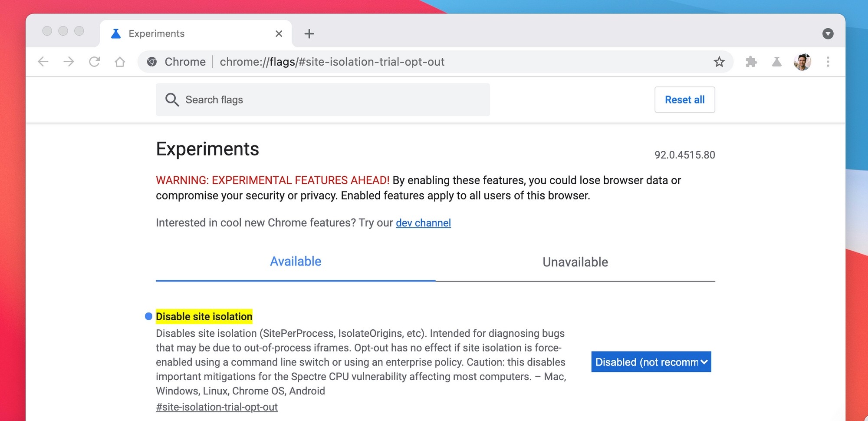Go back using the back arrow
Screen dimensions: 868x421
(43, 62)
